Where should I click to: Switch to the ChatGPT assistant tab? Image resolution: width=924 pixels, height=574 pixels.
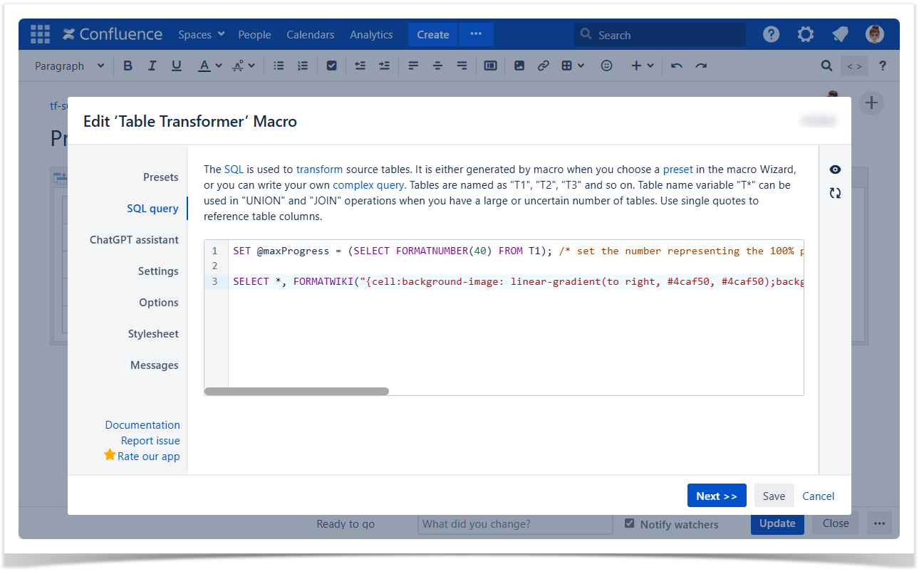(x=134, y=240)
